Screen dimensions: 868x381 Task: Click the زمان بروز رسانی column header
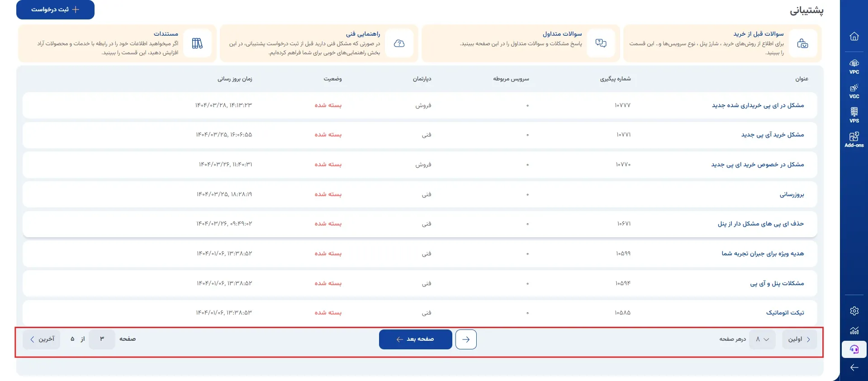pyautogui.click(x=235, y=79)
